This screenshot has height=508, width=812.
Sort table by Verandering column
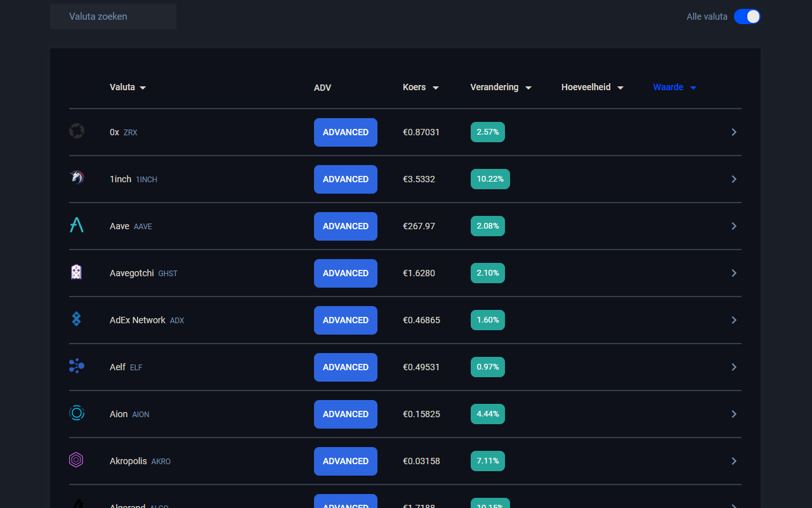point(501,88)
